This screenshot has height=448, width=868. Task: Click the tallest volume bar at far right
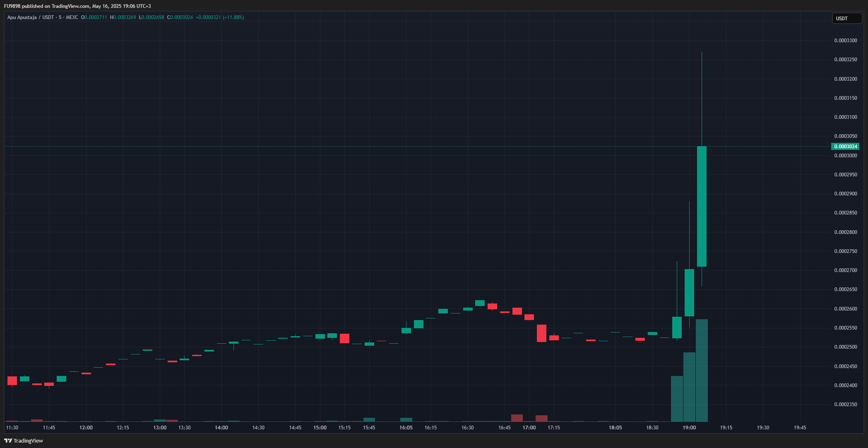click(x=702, y=371)
